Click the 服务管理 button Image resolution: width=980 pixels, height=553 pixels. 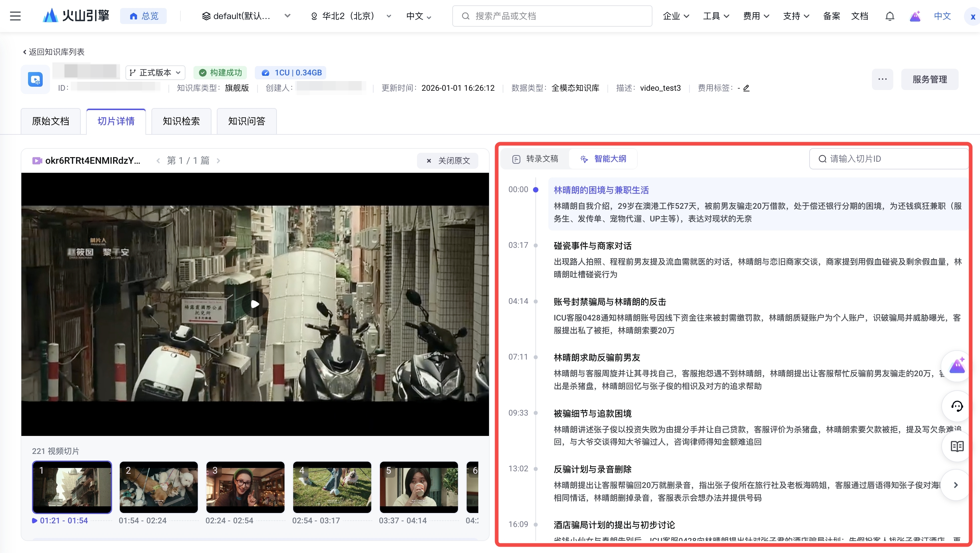click(929, 79)
